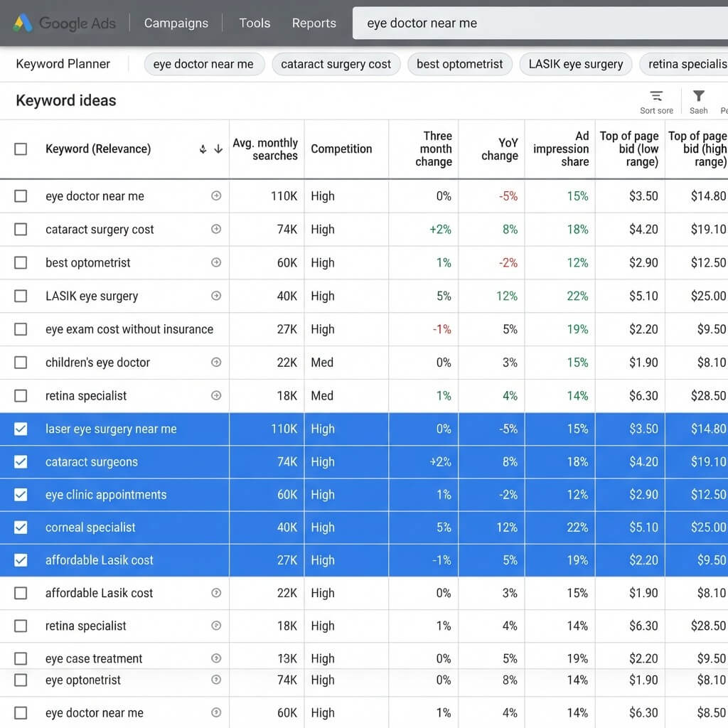Image resolution: width=728 pixels, height=728 pixels.
Task: Click the 13K searches value for eye case treatment
Action: point(287,658)
